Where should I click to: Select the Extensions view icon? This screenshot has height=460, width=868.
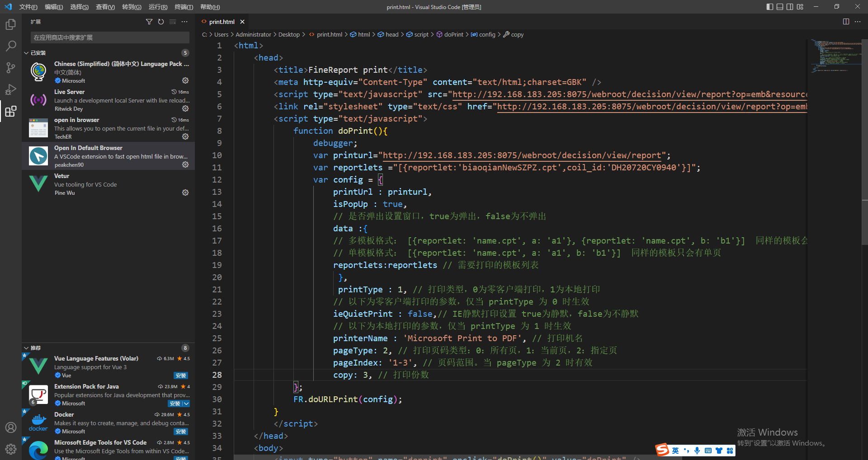point(11,111)
